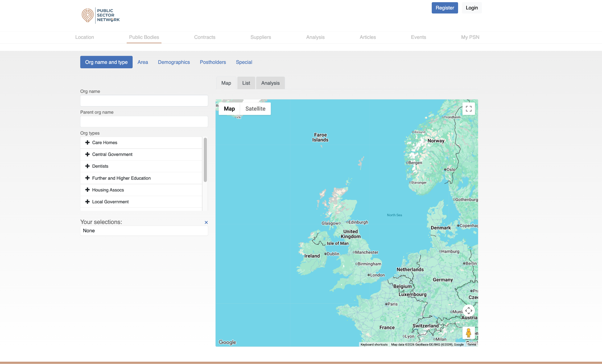
Task: Click the Login button
Action: tap(472, 8)
